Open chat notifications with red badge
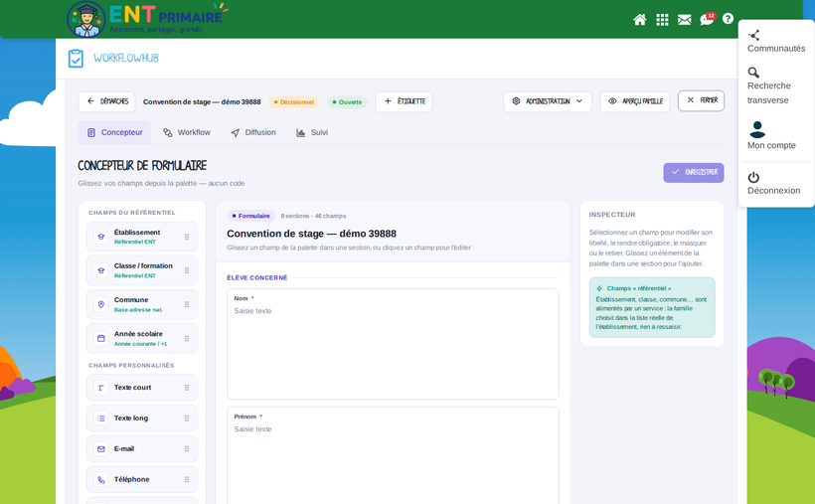815x504 pixels. tap(708, 19)
